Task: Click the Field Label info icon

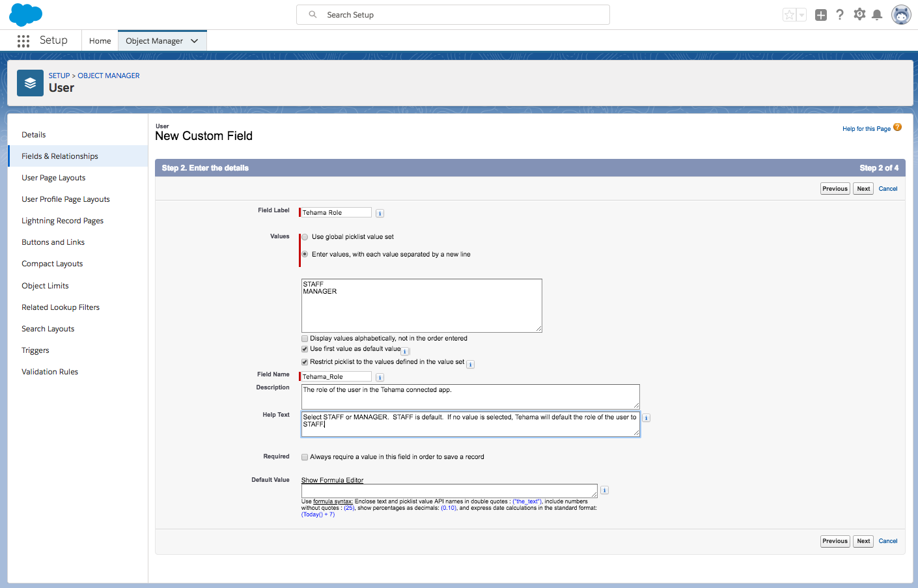Action: tap(380, 214)
